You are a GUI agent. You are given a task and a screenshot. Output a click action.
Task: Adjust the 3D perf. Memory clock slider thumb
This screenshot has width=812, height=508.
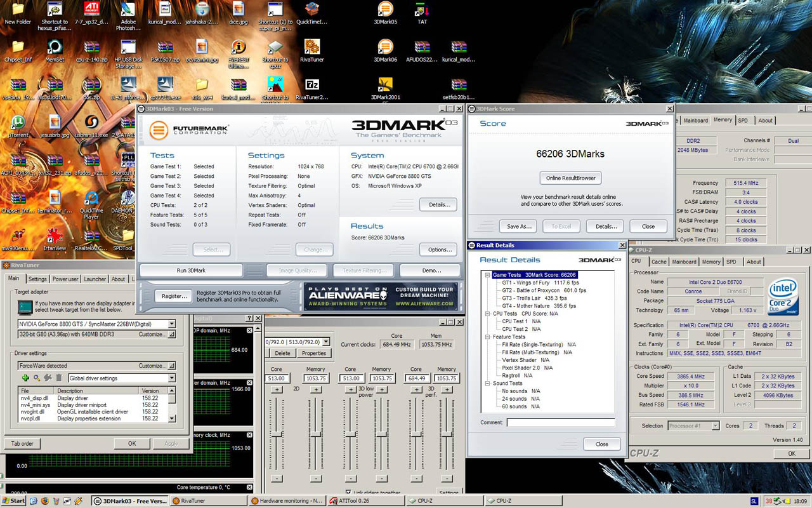(447, 434)
